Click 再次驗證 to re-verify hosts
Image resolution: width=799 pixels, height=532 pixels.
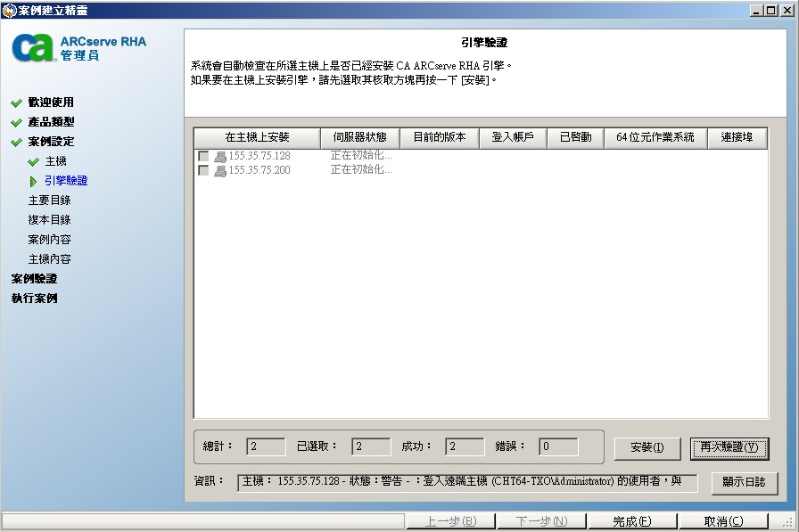pyautogui.click(x=729, y=447)
